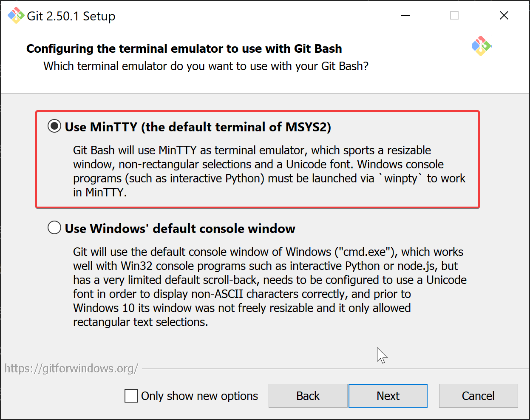Screen dimensions: 530x420
Task: Click the MinTTY description paragraph mentioning winpty
Action: point(269,171)
